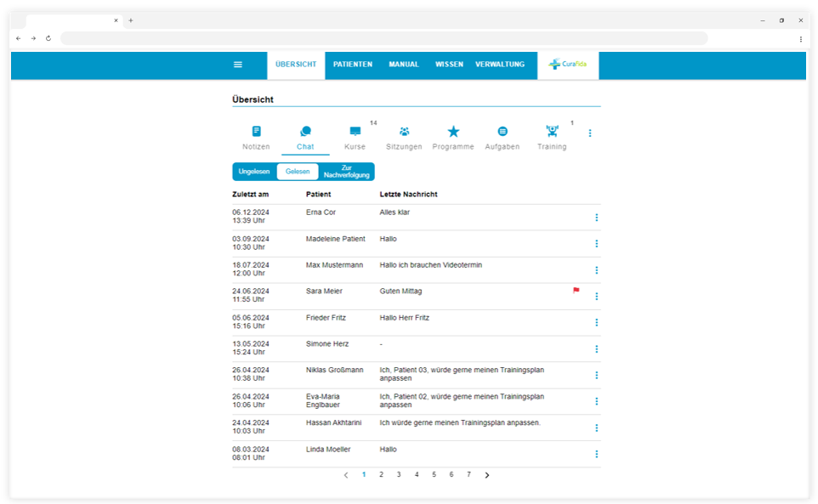Select patient name Sara Meier
The width and height of the screenshot is (818, 504).
coord(324,291)
